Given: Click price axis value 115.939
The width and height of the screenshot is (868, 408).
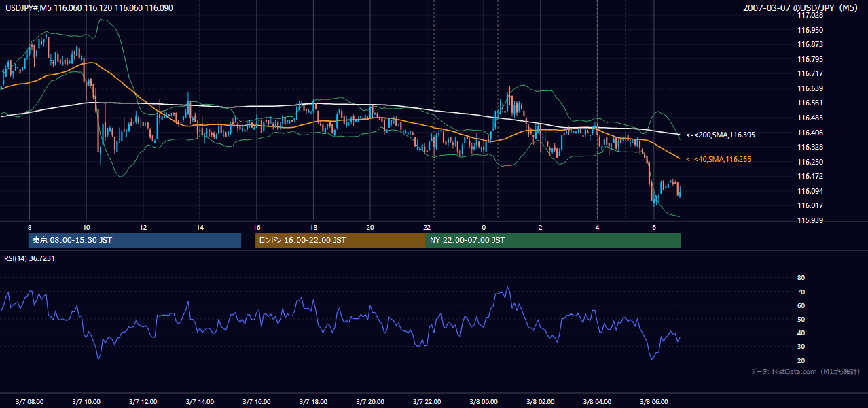Looking at the screenshot, I should (810, 220).
